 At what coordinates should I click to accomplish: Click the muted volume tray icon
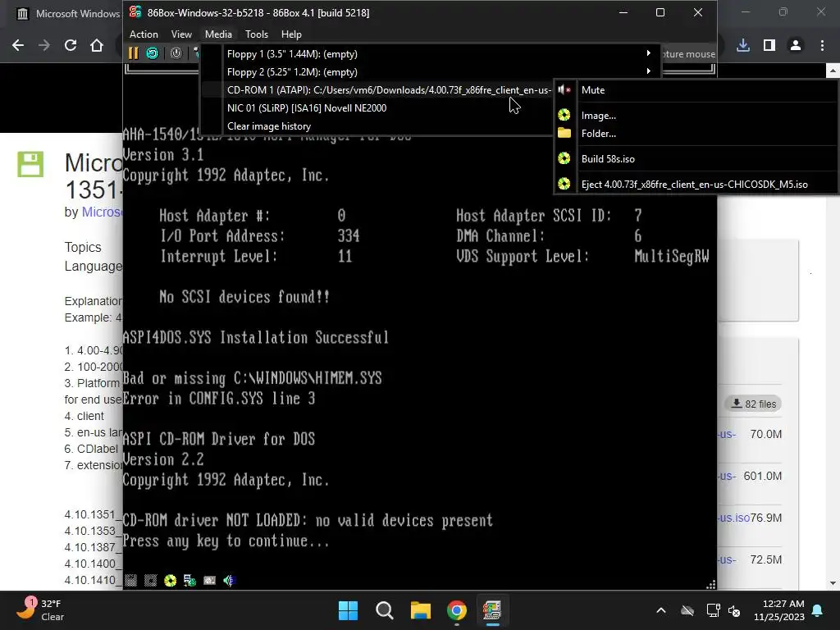734,610
